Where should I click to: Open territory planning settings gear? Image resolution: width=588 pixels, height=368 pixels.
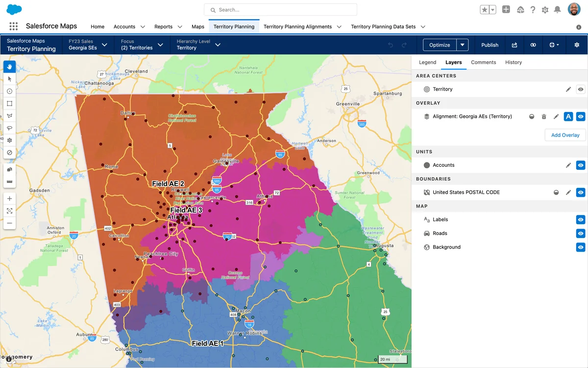(577, 45)
